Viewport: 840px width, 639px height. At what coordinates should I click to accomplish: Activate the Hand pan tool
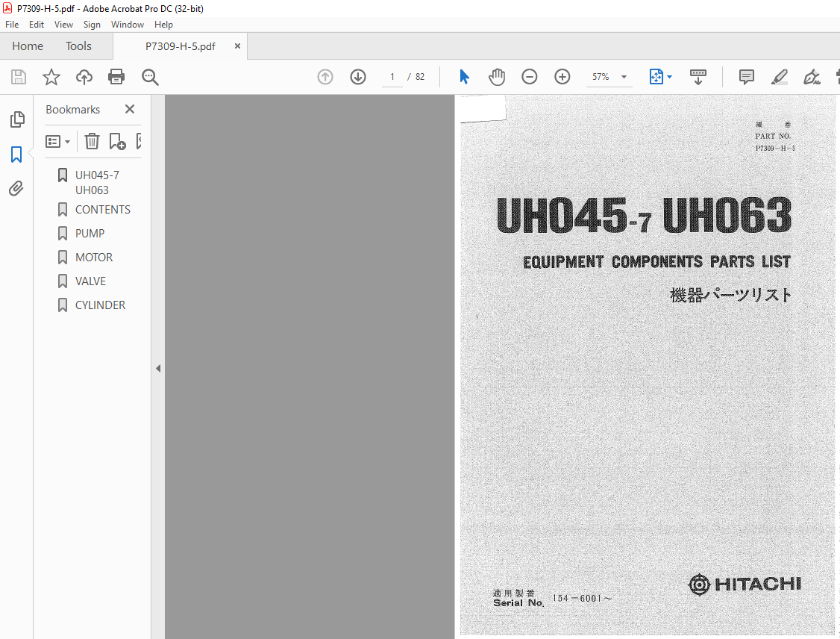point(497,77)
